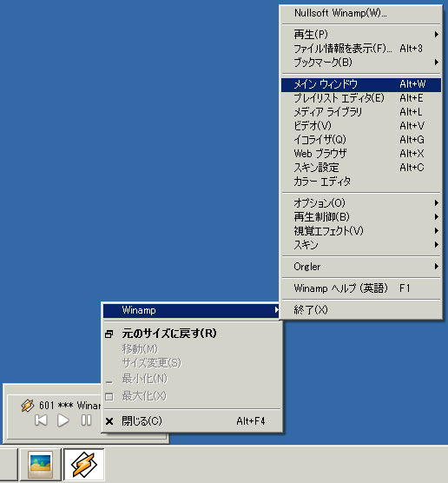Expand the ブックマーク(B) submenu
This screenshot has width=448, height=483.
[361, 63]
